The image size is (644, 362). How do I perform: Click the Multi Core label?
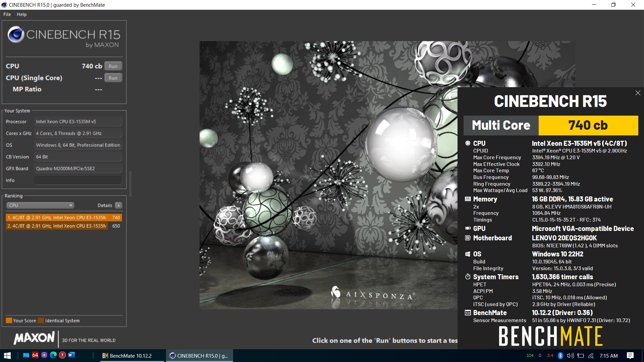pos(501,125)
